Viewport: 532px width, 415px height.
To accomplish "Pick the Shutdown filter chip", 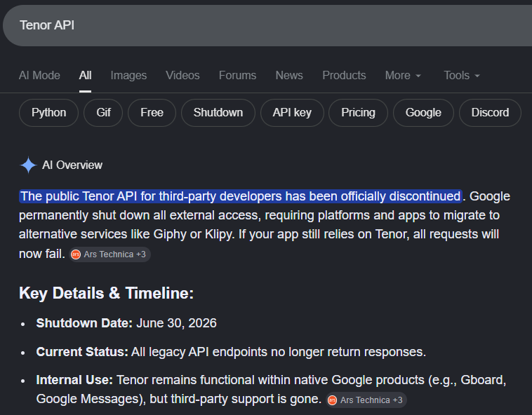I will [x=218, y=113].
